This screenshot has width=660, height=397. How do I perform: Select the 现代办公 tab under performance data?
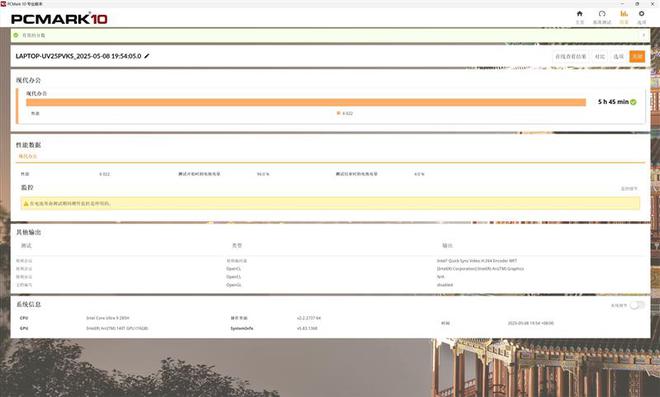point(28,157)
